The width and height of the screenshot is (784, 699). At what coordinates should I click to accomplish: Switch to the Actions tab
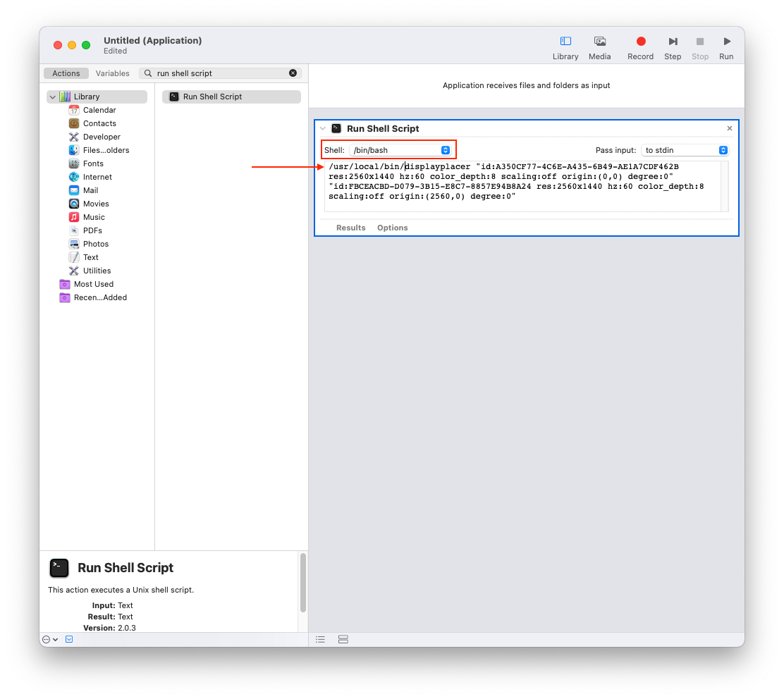(x=66, y=73)
